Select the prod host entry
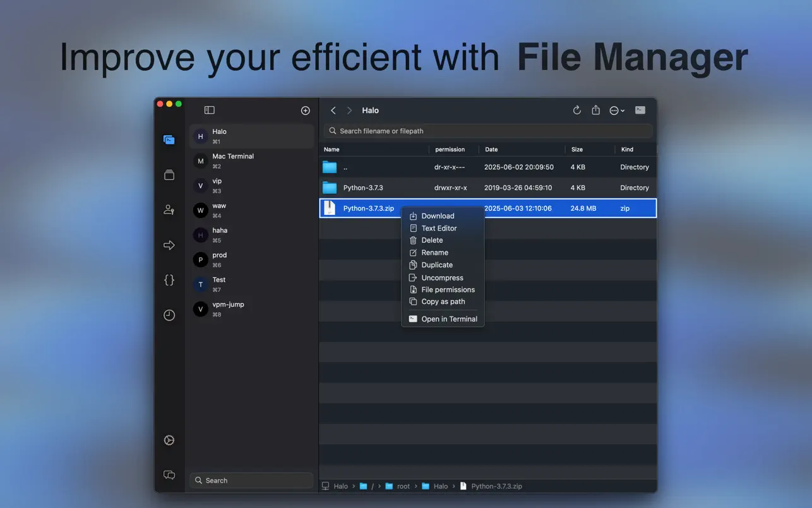The height and width of the screenshot is (508, 812). coord(251,259)
